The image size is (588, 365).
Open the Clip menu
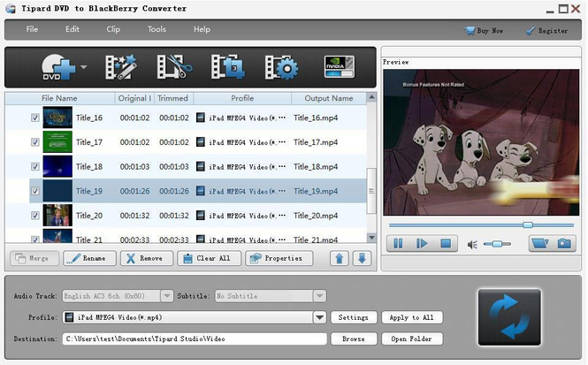(x=113, y=29)
